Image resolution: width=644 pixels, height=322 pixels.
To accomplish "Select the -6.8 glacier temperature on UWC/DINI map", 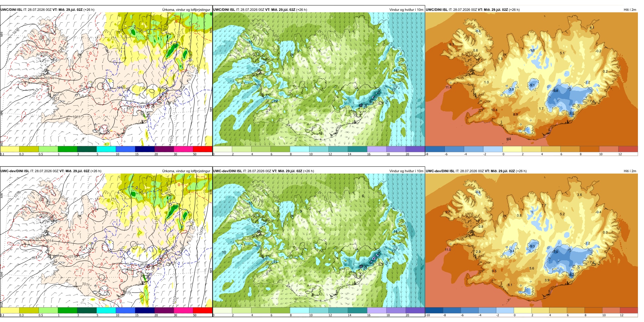I will coord(555,91).
